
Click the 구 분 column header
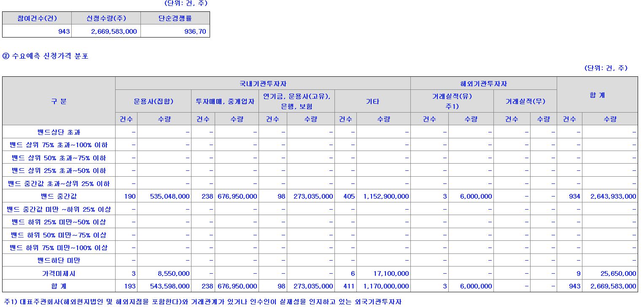coord(59,101)
